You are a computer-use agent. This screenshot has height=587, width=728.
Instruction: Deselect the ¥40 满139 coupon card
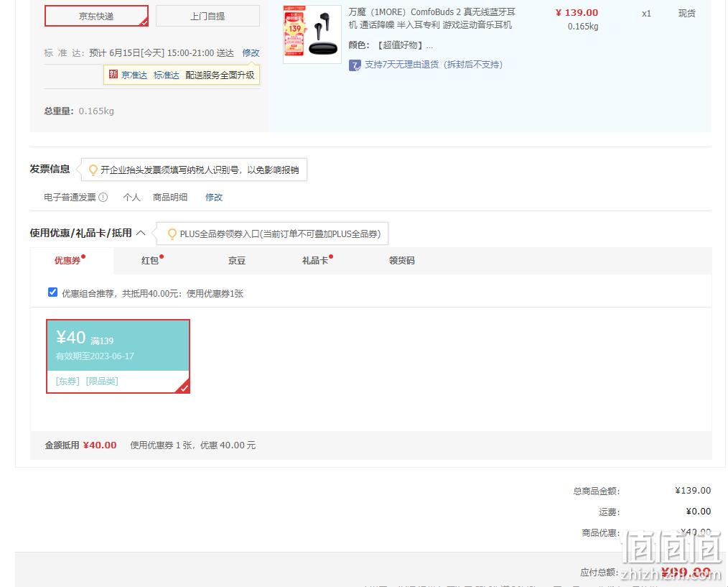[118, 356]
